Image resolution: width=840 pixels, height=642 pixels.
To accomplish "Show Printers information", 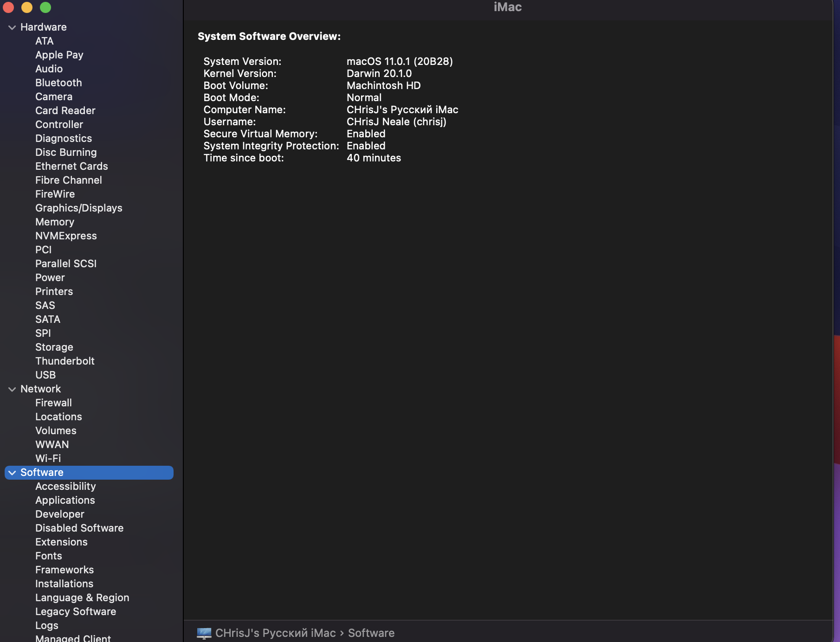I will coord(54,292).
